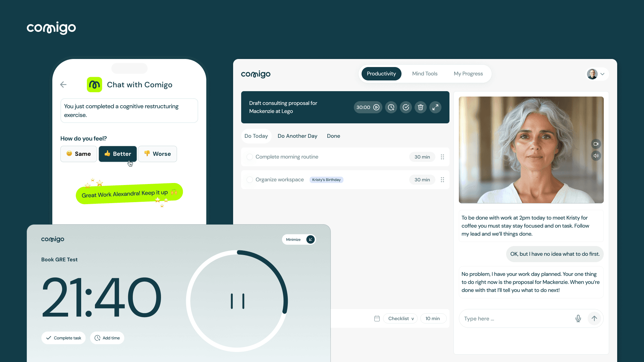Select the Better feeling response
Image resolution: width=644 pixels, height=362 pixels.
[x=117, y=154]
